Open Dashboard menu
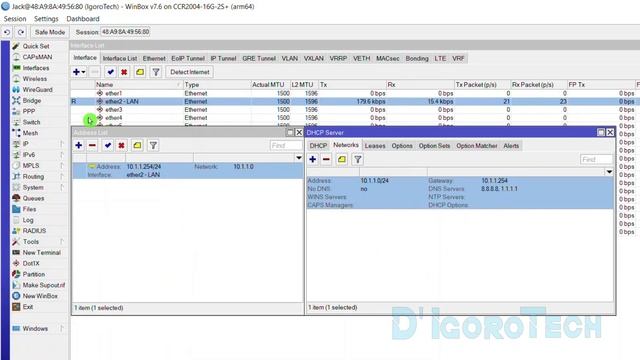This screenshot has width=640, height=360. coord(83,19)
